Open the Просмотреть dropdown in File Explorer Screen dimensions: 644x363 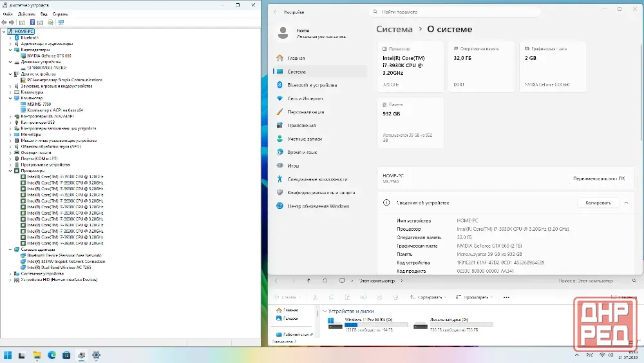(x=474, y=297)
